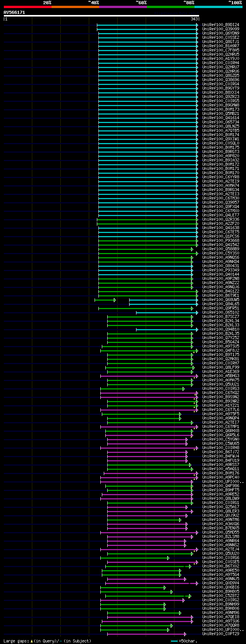Click the cyan 100% identity legend segment
This screenshot has width=246, height=644.
click(x=218, y=7)
